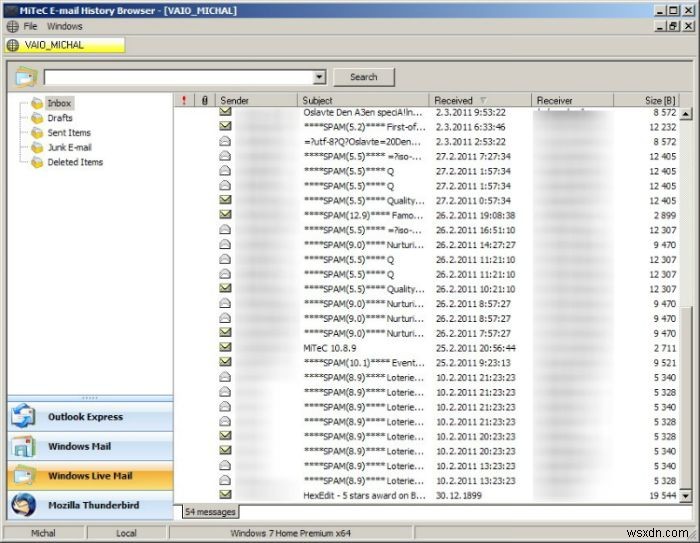The height and width of the screenshot is (543, 700).
Task: Click the envelope icon of the SPAM(5.2) First-of message
Action: coord(225,126)
